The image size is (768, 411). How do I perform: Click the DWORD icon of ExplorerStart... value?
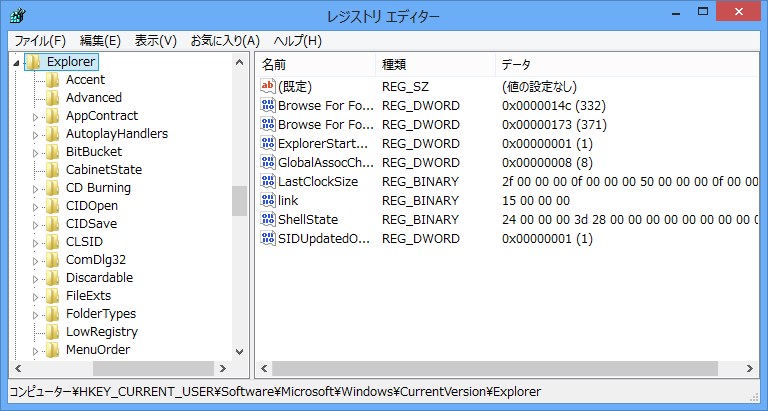[x=268, y=144]
